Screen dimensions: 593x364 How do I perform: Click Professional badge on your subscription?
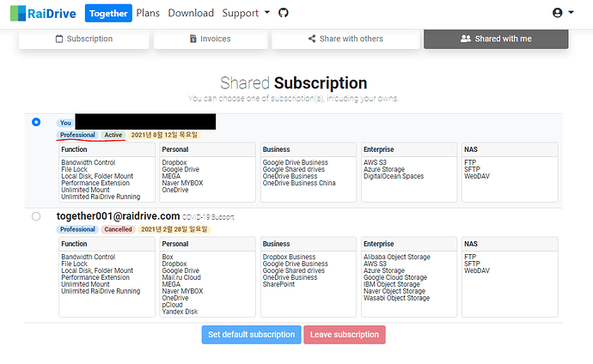click(x=77, y=135)
